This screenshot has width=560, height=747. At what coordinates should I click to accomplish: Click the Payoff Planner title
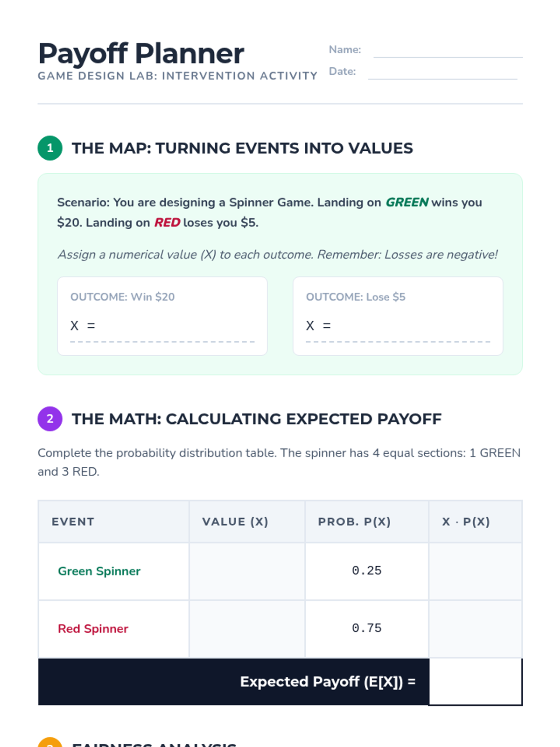[141, 53]
